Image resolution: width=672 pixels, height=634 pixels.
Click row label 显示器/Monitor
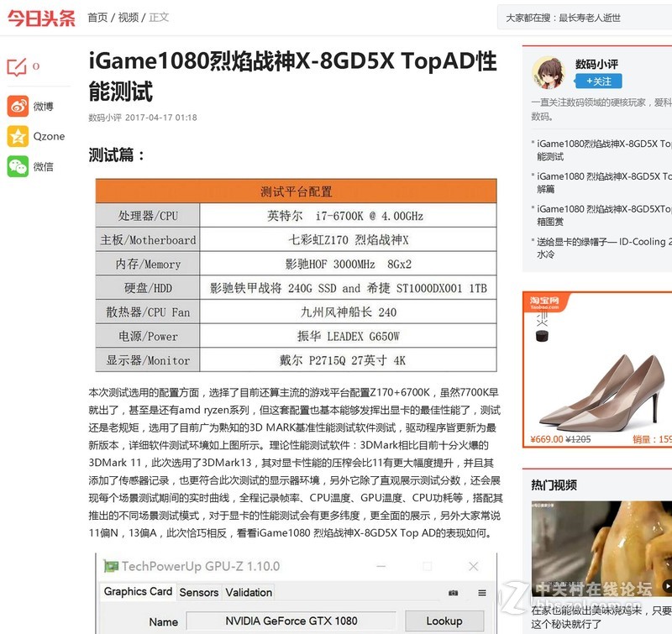[148, 360]
